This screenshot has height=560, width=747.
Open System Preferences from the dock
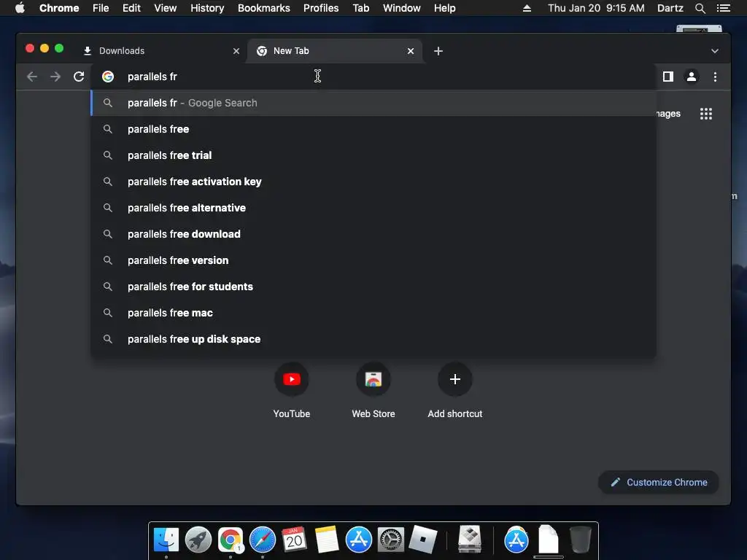[391, 540]
